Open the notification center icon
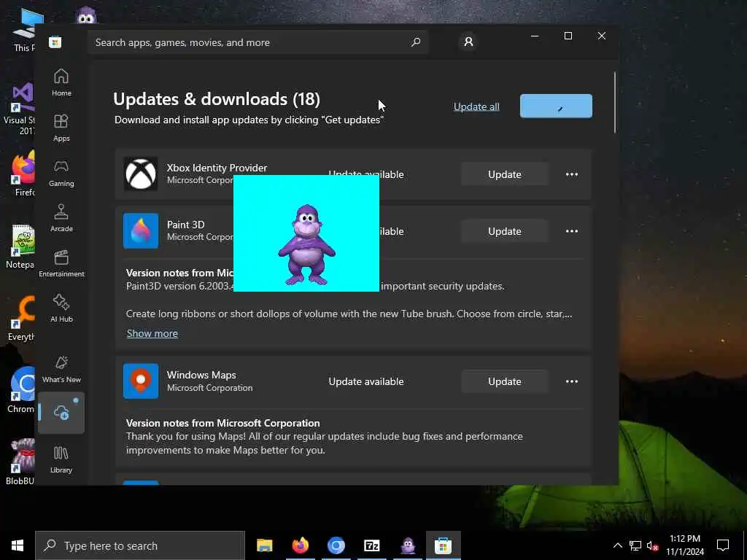 (x=723, y=545)
